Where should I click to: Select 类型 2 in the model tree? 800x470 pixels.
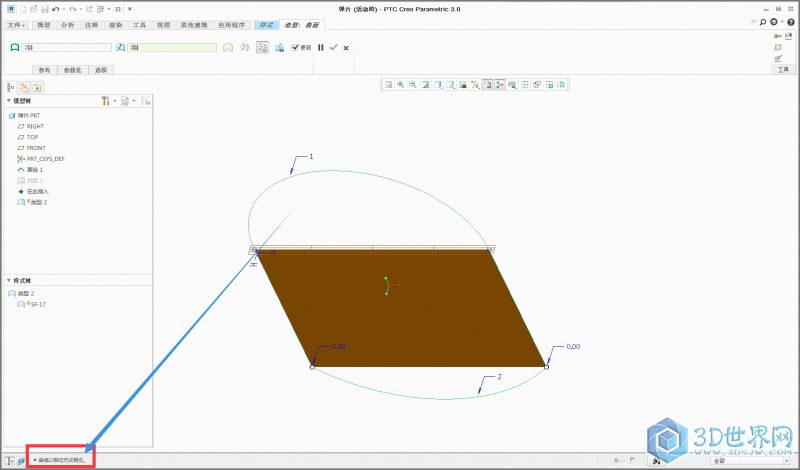tap(32, 203)
